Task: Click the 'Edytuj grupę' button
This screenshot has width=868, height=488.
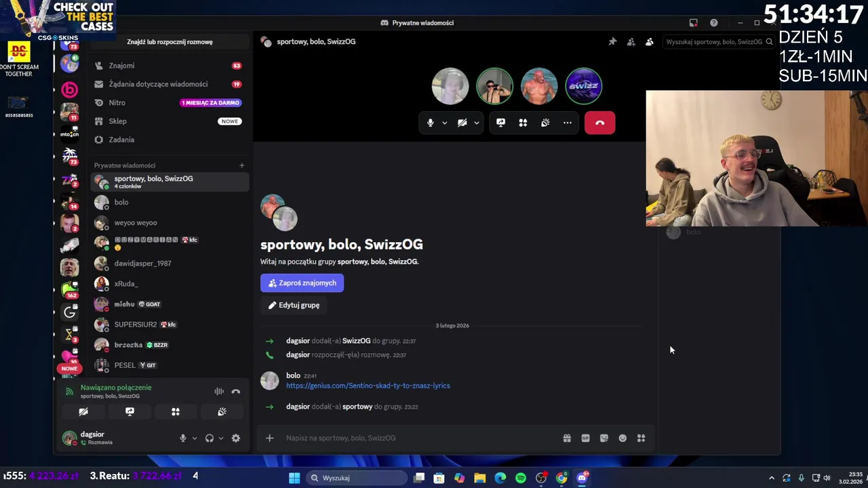Action: [x=294, y=305]
